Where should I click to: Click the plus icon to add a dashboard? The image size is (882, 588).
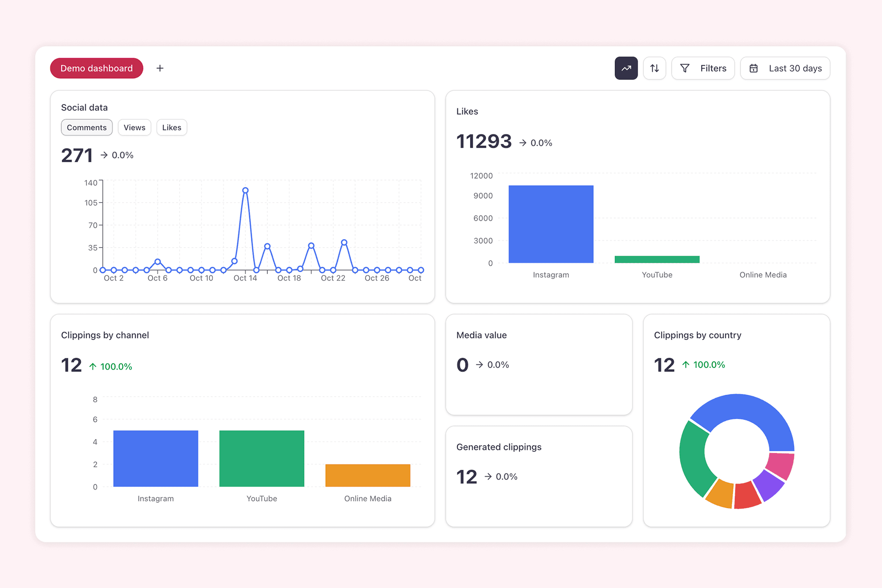[x=160, y=68]
